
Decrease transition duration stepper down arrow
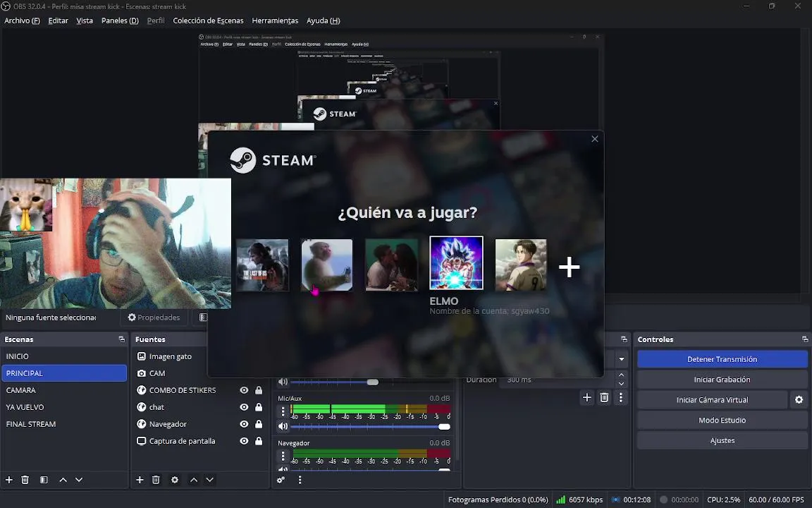click(x=622, y=384)
